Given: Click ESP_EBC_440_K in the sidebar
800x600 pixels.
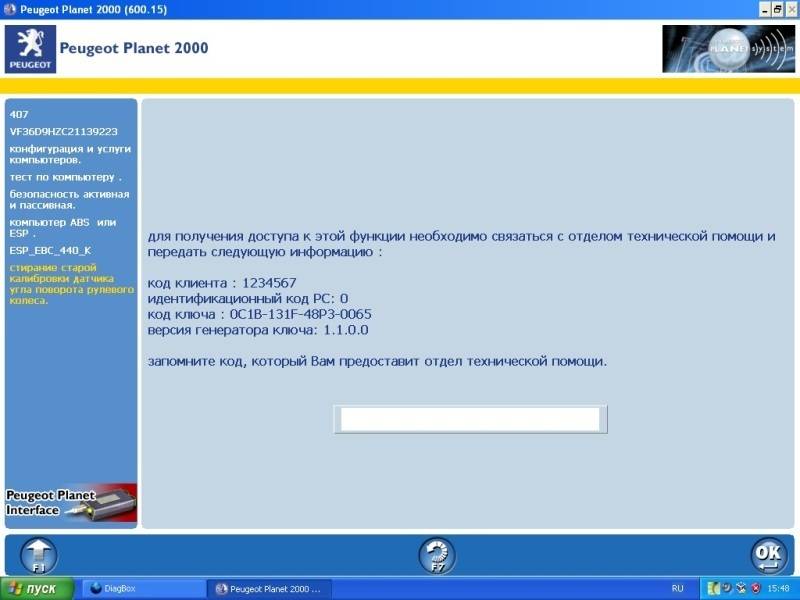Looking at the screenshot, I should click(50, 250).
